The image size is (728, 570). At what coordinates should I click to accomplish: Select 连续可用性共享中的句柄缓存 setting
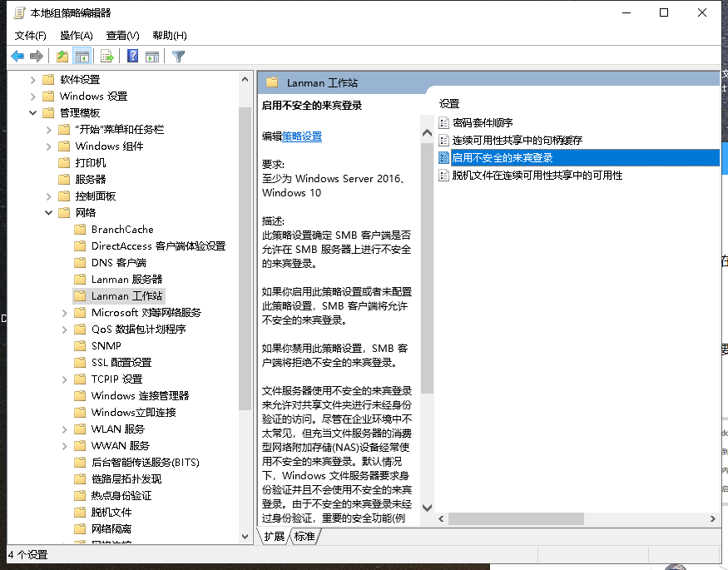tap(518, 140)
